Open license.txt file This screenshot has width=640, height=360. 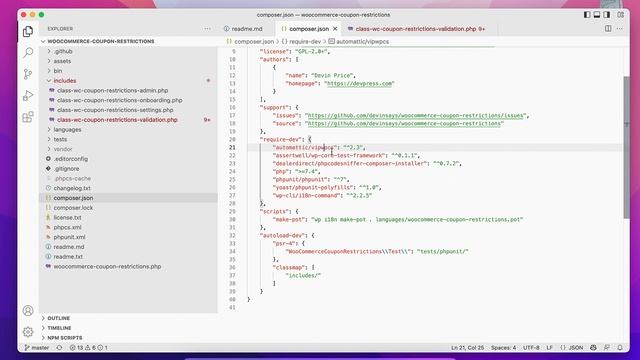point(67,218)
